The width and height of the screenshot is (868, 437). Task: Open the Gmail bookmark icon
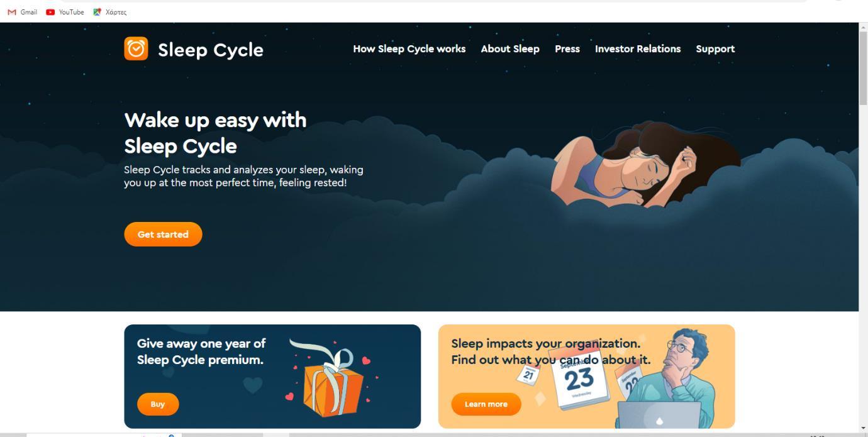[11, 12]
